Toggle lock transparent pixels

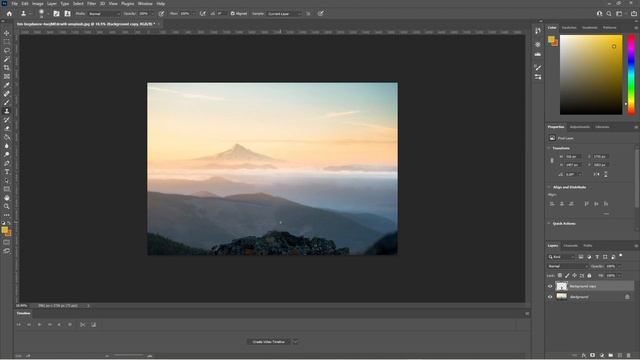point(560,276)
